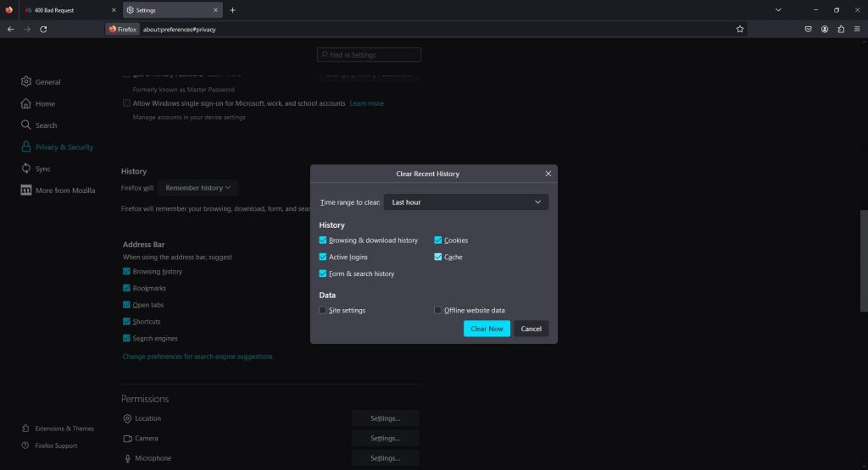Open a new tab with plus icon
Viewport: 868px width, 470px height.
coord(232,10)
